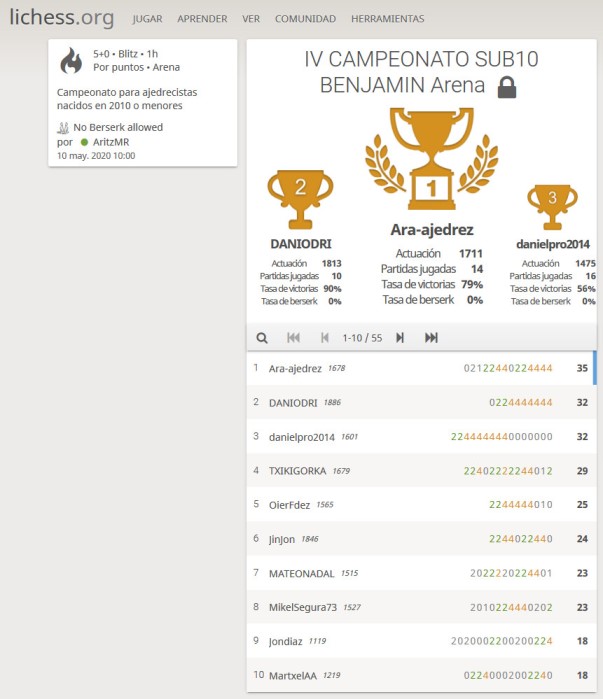Open the VER menu
Viewport: 603px width, 699px height.
251,19
